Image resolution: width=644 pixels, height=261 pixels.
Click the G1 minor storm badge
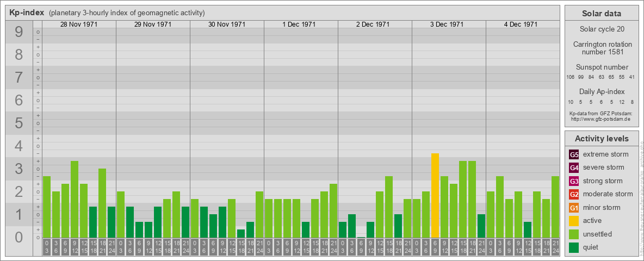pyautogui.click(x=574, y=208)
